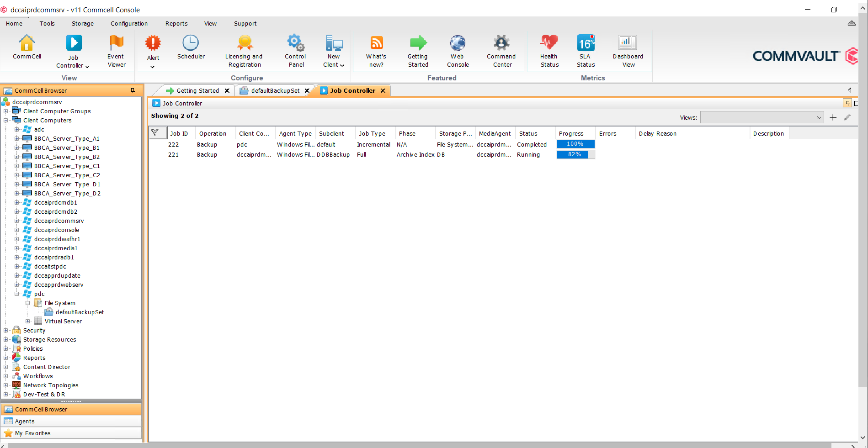The width and height of the screenshot is (868, 448).
Task: Switch to the defaultBackupSet tab
Action: [x=275, y=90]
